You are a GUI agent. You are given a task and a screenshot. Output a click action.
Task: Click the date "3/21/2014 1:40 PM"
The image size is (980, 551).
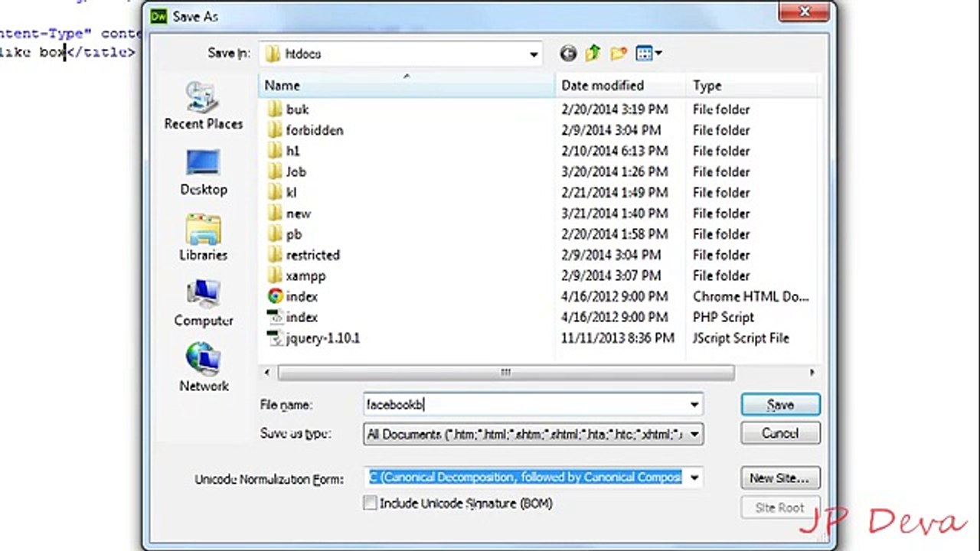[614, 214]
